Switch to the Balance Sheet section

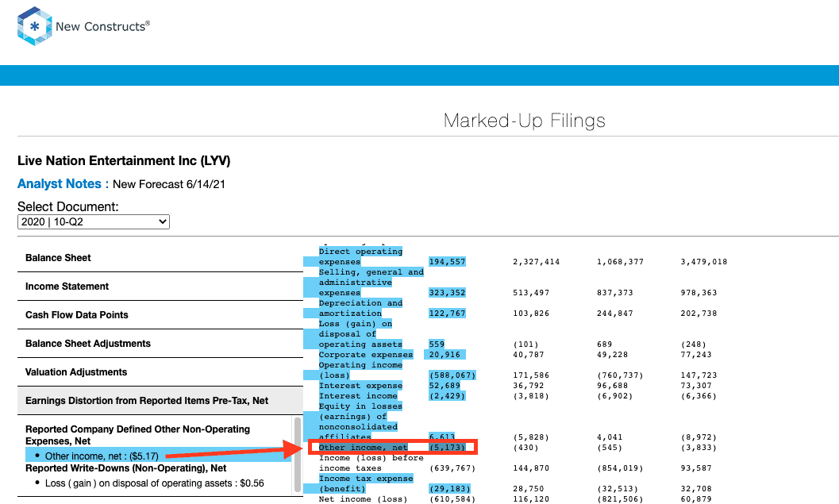coord(58,258)
